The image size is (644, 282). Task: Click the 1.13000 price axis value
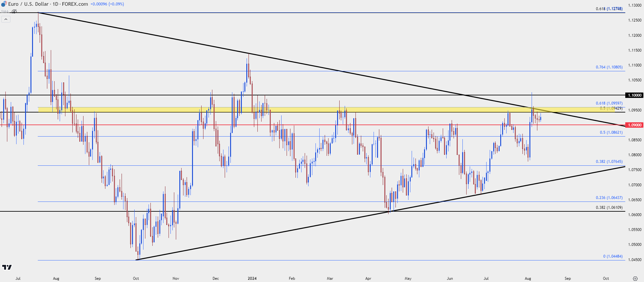635,5
